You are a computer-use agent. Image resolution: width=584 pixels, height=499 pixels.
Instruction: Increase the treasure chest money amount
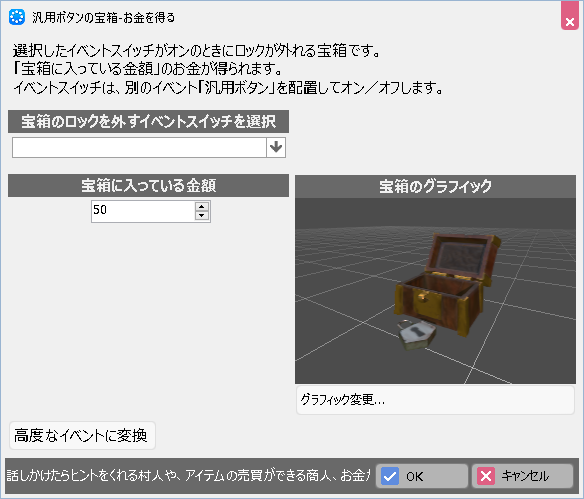pyautogui.click(x=201, y=207)
